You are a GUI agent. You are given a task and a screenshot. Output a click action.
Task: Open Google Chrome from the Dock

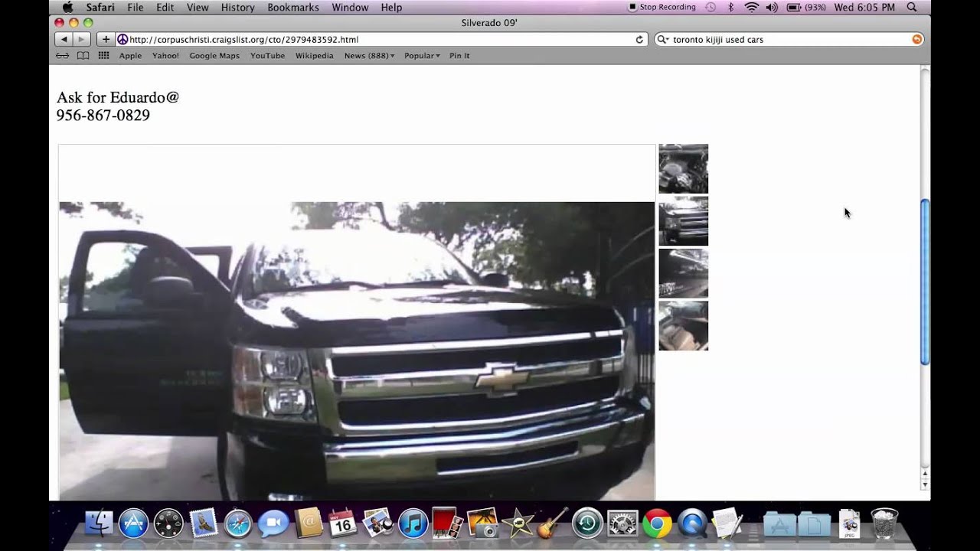657,524
